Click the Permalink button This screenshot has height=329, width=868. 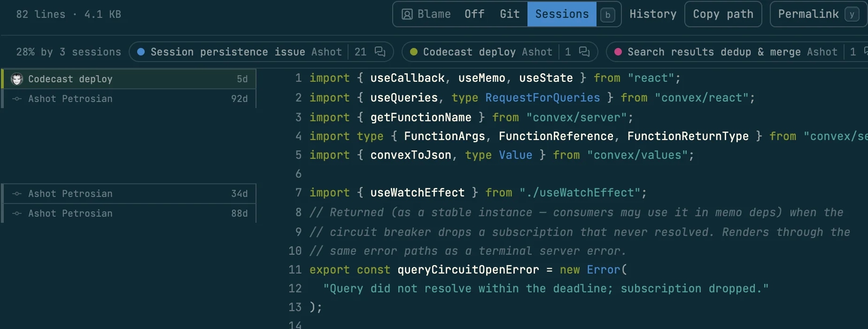click(x=819, y=14)
